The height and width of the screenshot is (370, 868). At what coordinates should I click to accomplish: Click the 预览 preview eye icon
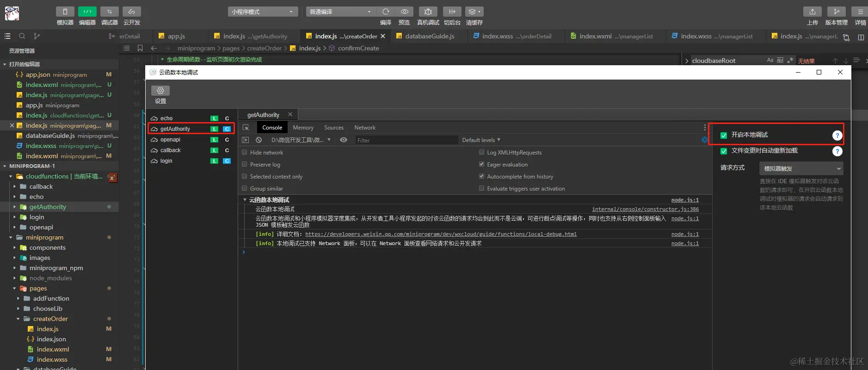(x=404, y=12)
